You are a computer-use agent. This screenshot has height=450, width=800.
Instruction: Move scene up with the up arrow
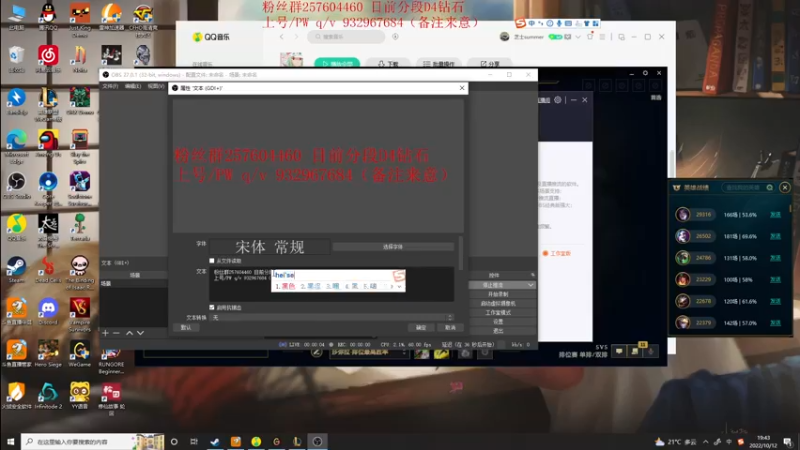click(x=129, y=333)
